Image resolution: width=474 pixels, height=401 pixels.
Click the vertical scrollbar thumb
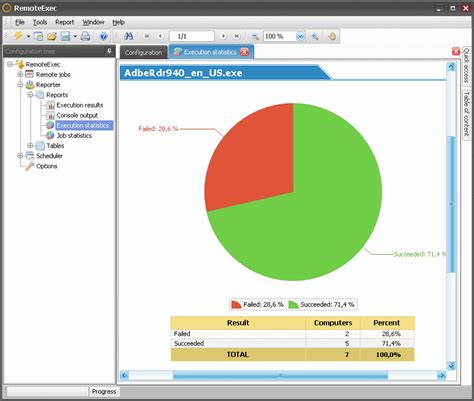click(x=451, y=204)
